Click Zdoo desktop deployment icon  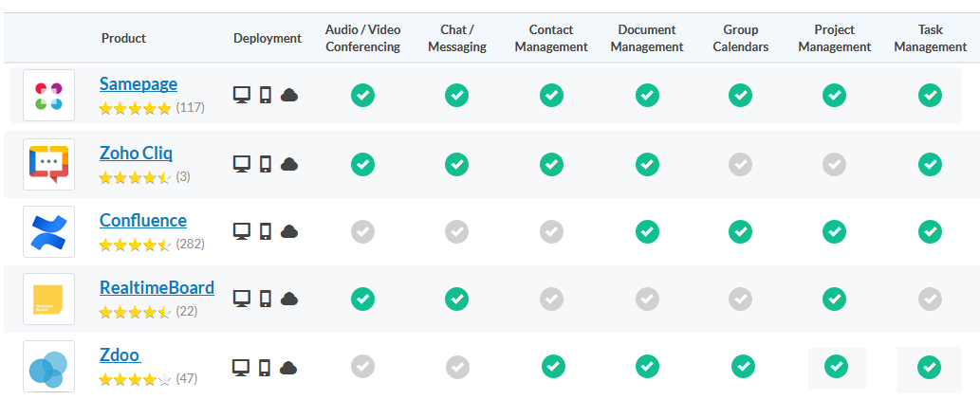[241, 368]
